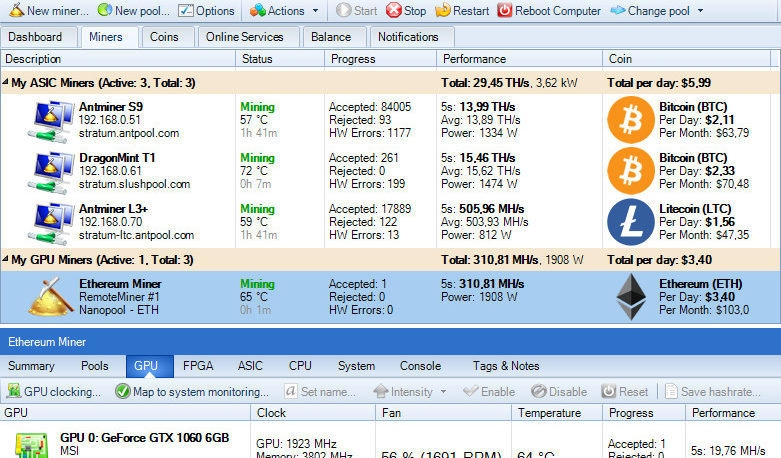Open the Tags & Notes tab
The image size is (781, 458).
(x=506, y=366)
